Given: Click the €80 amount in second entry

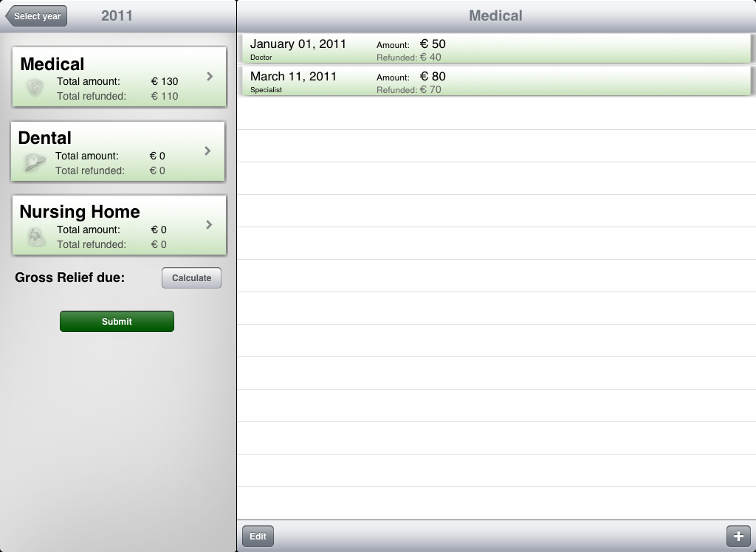Looking at the screenshot, I should pyautogui.click(x=433, y=77).
